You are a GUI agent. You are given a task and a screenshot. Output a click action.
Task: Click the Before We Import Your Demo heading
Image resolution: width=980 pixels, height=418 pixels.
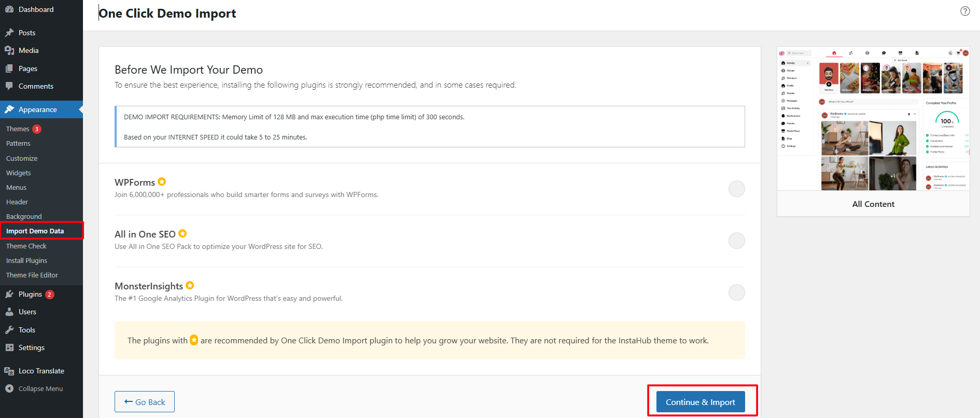pyautogui.click(x=189, y=69)
